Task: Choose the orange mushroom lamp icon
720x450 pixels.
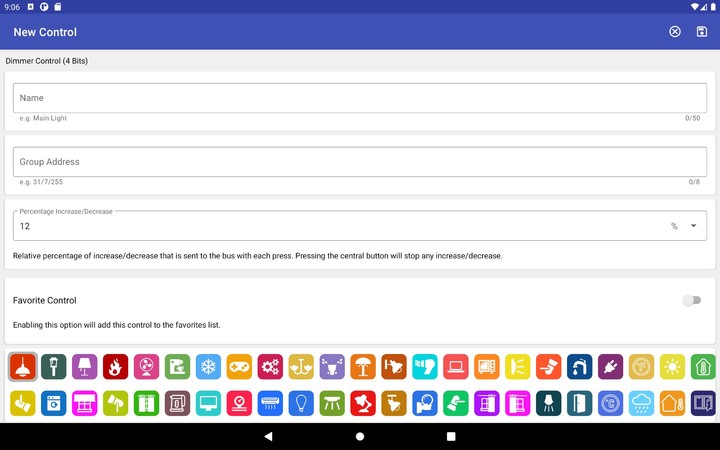Action: click(363, 366)
